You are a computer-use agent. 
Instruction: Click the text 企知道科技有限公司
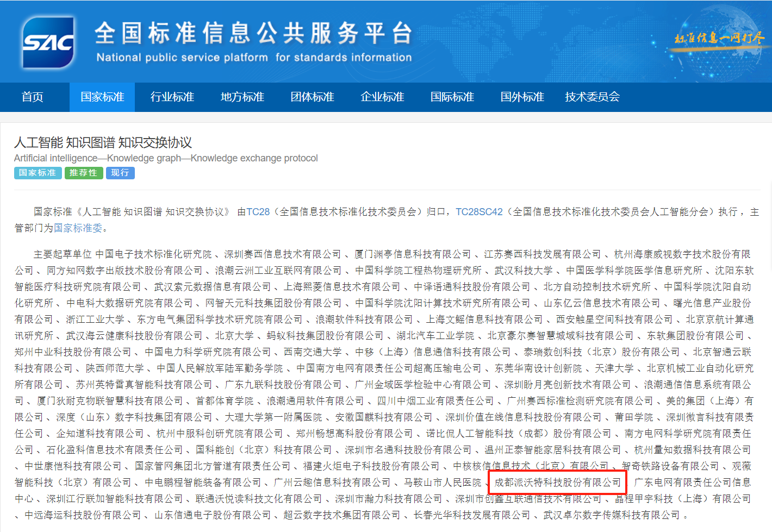tap(100, 434)
